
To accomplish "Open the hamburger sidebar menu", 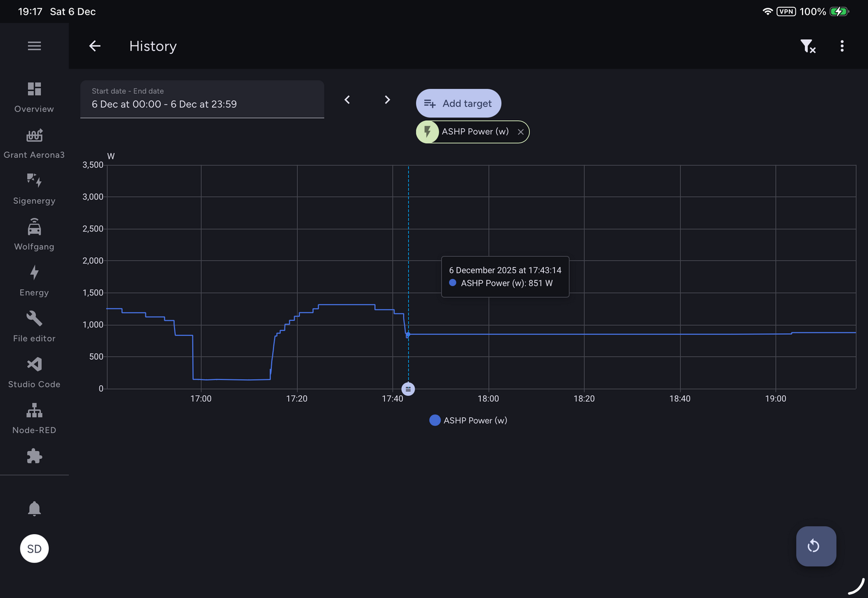I will click(x=34, y=46).
